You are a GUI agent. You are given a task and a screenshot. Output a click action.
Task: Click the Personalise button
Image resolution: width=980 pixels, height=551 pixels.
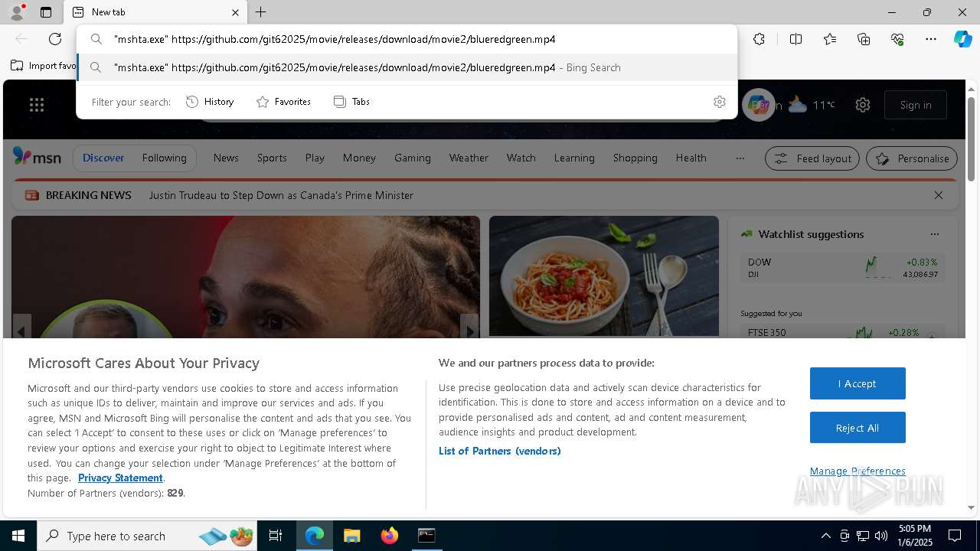[912, 158]
